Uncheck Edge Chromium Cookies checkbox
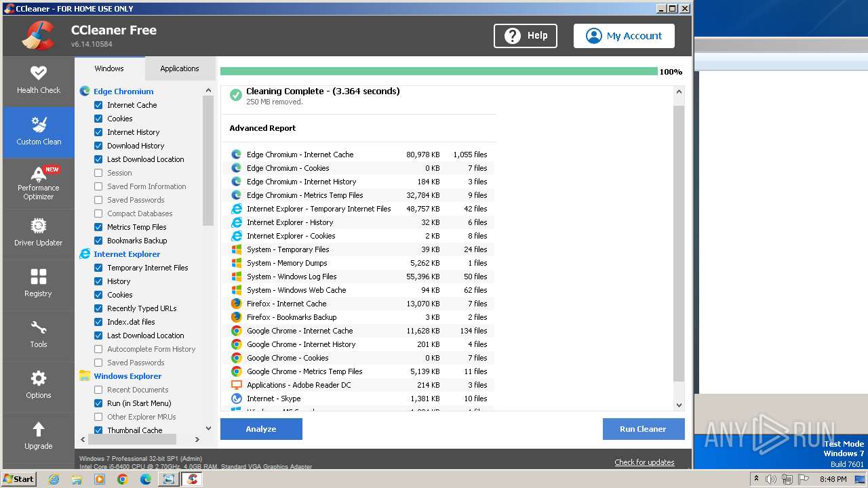Screen dimensions: 868x488 tap(98, 119)
